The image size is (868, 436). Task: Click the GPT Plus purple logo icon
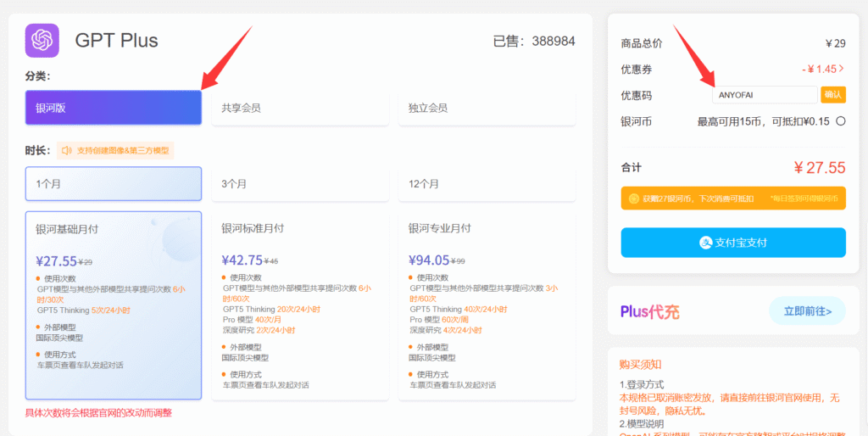click(42, 41)
